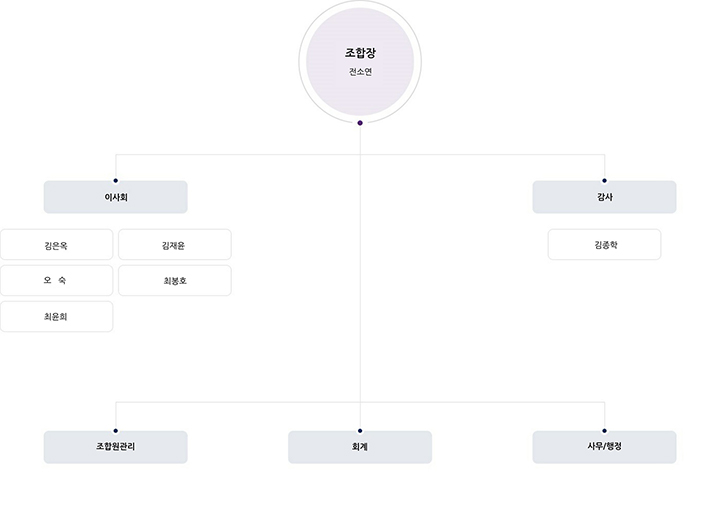
Task: Open the 조합원관리 department box
Action: (115, 447)
